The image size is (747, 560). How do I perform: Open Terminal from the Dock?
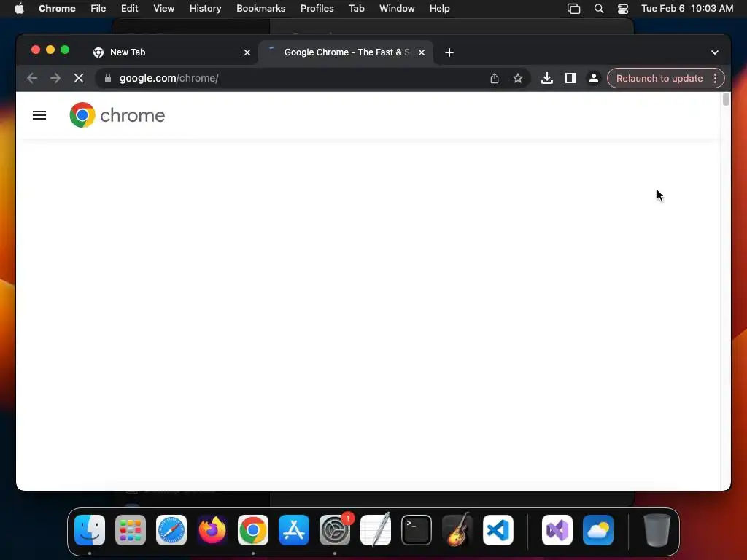[417, 530]
